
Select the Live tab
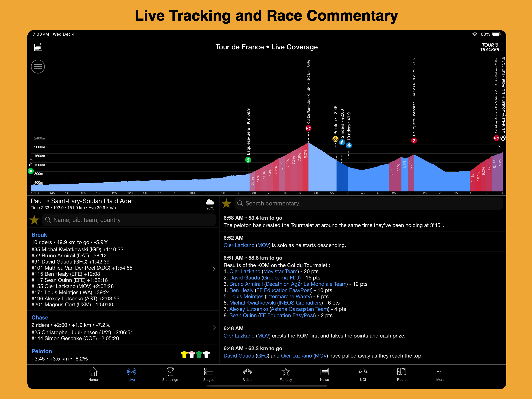tap(132, 374)
